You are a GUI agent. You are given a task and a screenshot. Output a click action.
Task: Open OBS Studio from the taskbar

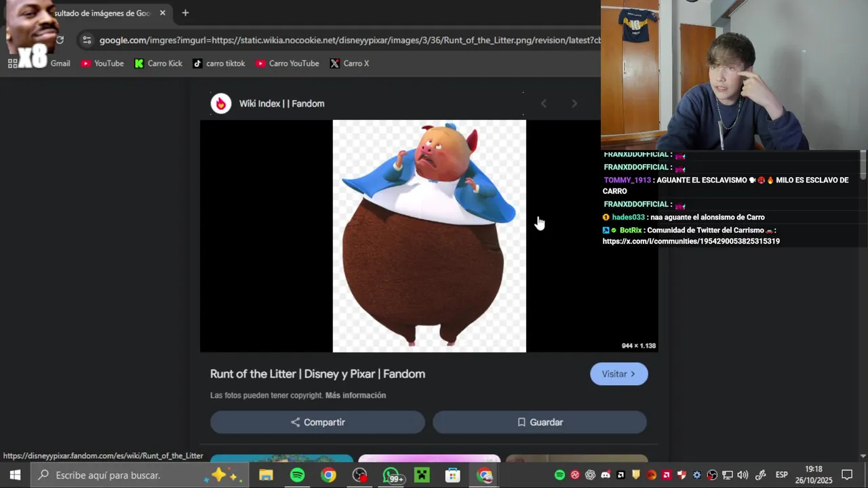coord(359,475)
